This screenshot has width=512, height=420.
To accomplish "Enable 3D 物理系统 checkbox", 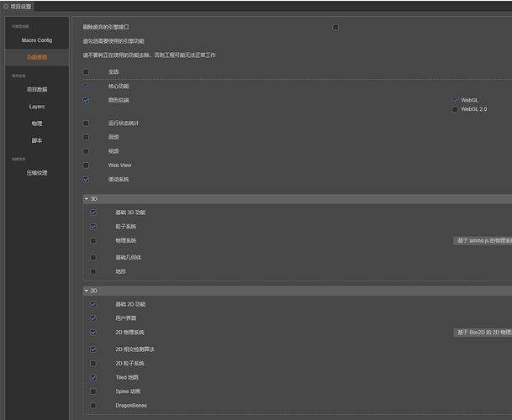I will coord(93,240).
